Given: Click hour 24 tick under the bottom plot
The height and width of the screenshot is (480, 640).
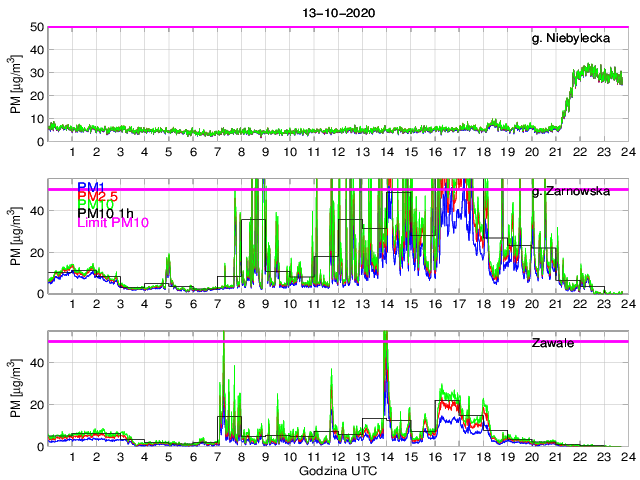Looking at the screenshot, I should point(627,457).
